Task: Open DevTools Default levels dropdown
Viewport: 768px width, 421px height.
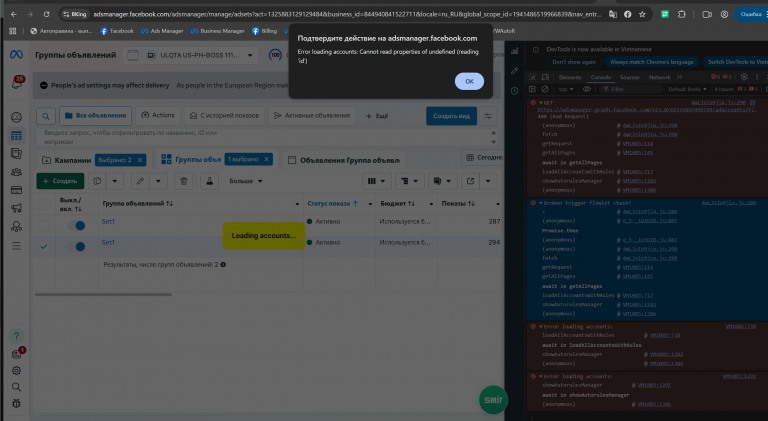Action: [687, 89]
